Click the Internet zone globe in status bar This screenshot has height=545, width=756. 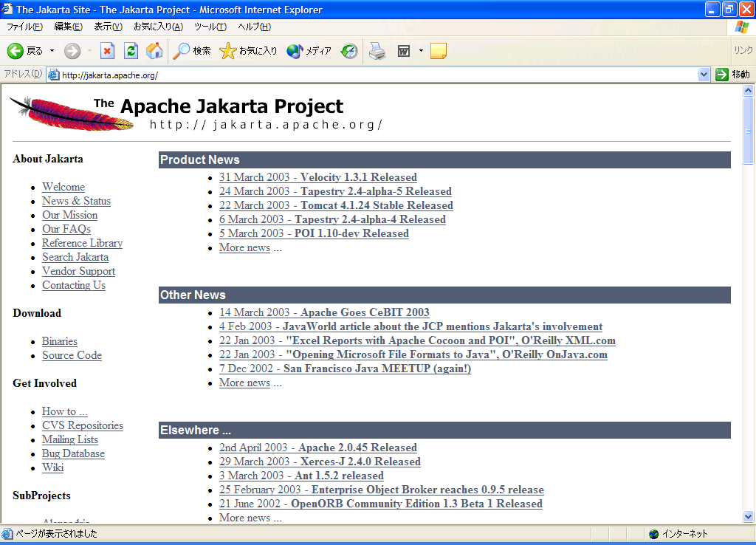pyautogui.click(x=654, y=534)
